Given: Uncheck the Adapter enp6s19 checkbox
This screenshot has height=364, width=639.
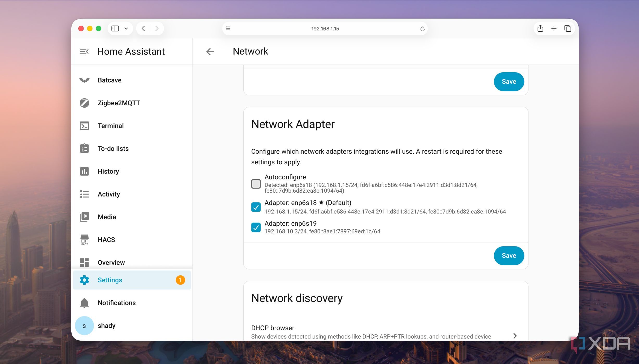Looking at the screenshot, I should click(256, 227).
